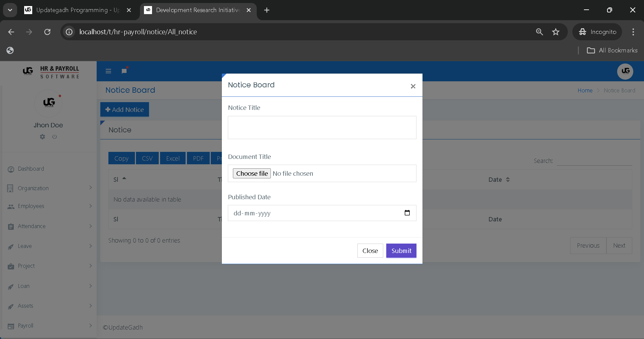Expand the Employees sidebar menu
The height and width of the screenshot is (339, 644).
coord(49,206)
